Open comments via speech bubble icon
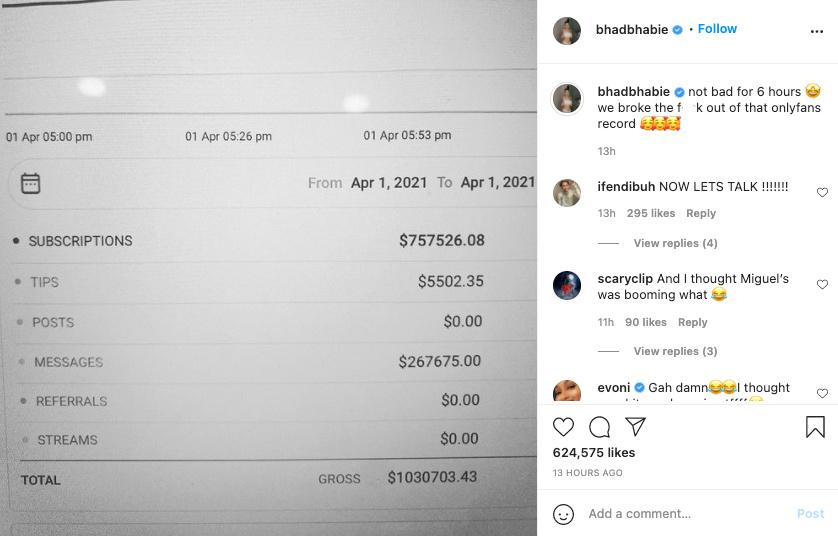 click(x=600, y=427)
